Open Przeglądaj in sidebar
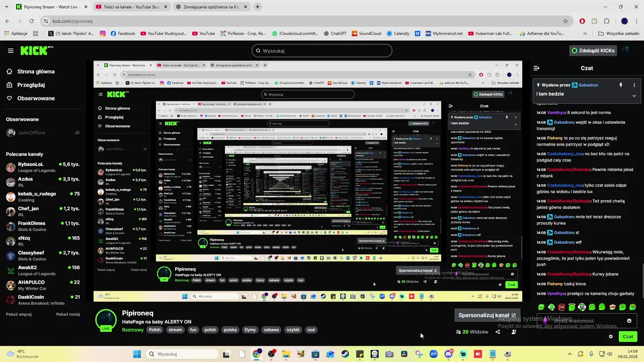 point(25,85)
